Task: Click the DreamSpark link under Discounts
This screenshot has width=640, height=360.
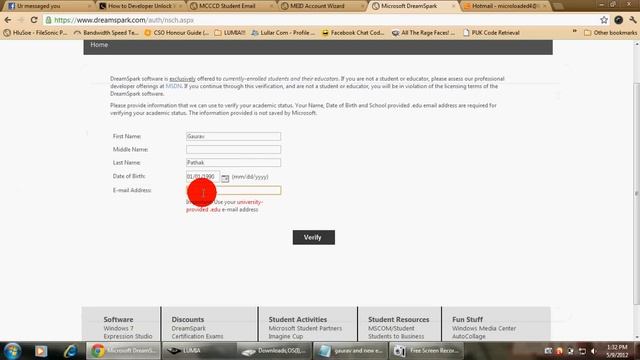Action: 189,328
